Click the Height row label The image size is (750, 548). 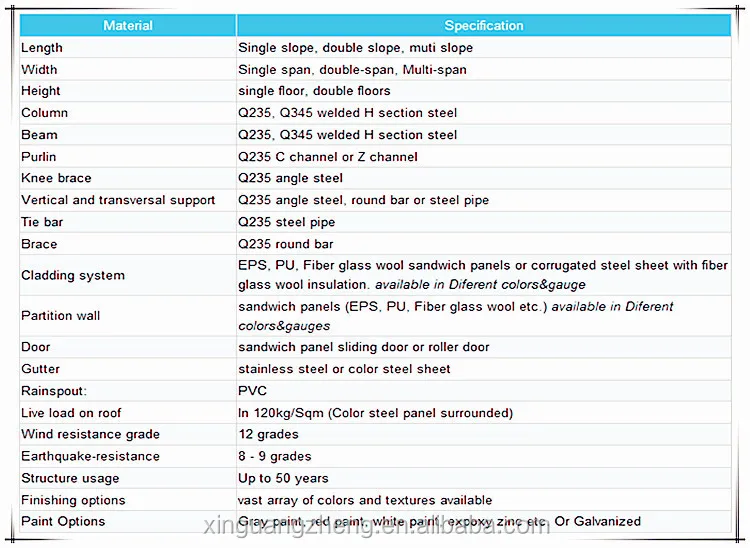(41, 91)
